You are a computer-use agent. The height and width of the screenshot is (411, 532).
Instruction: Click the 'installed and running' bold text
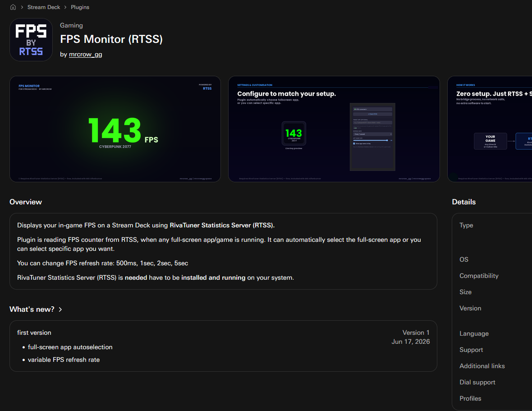[213, 277]
